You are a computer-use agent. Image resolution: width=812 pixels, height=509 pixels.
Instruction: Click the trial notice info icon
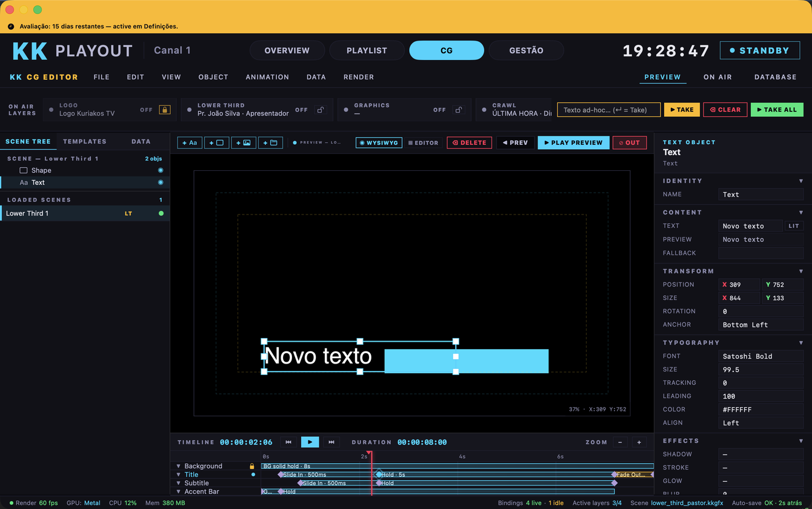pyautogui.click(x=11, y=26)
